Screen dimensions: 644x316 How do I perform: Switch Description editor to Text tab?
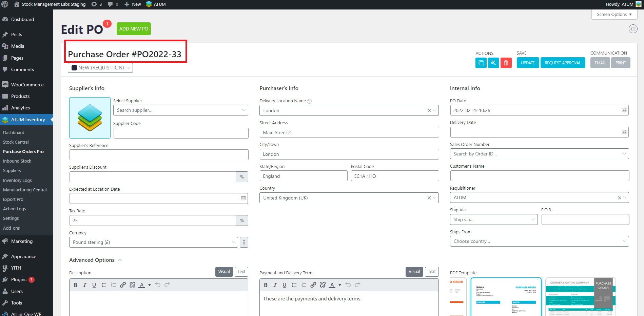coord(241,272)
